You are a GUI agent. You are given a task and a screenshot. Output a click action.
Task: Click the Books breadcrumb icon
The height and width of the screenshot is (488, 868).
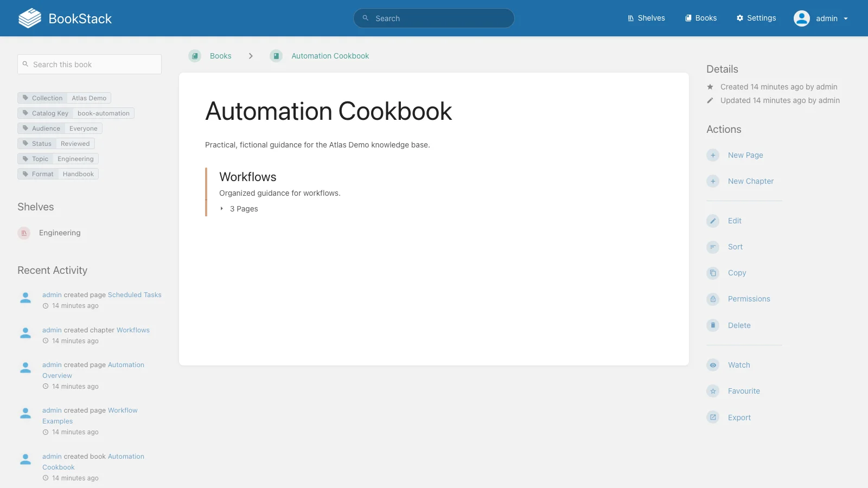click(x=195, y=56)
